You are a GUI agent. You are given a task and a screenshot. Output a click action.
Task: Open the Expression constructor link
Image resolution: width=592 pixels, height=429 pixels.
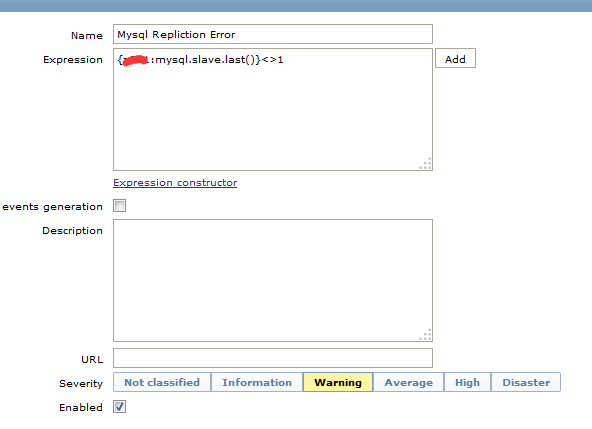click(x=175, y=183)
